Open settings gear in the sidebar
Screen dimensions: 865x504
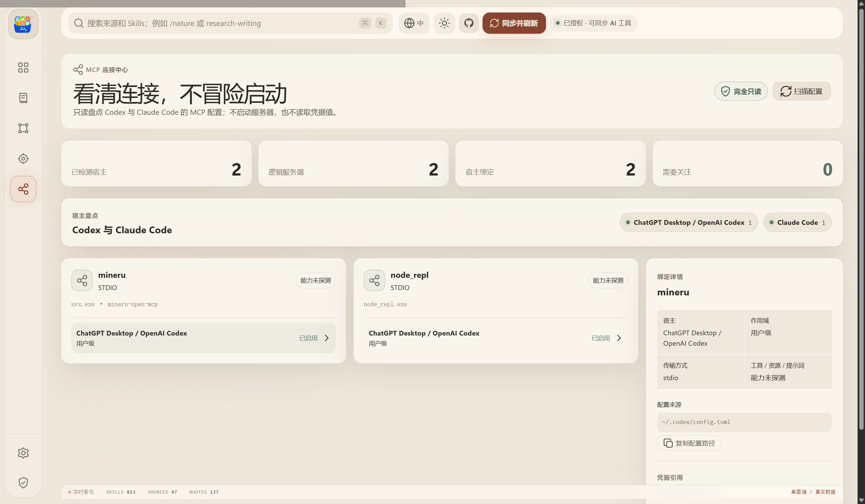coord(23,453)
